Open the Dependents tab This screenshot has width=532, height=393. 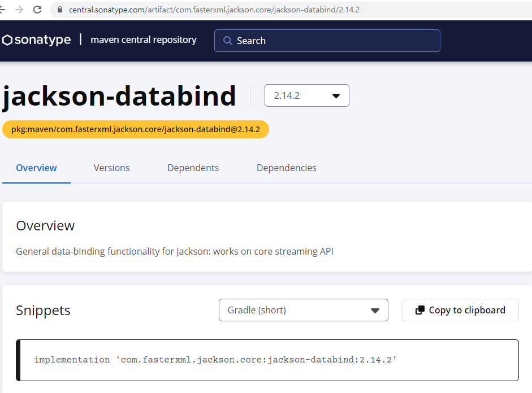click(193, 168)
